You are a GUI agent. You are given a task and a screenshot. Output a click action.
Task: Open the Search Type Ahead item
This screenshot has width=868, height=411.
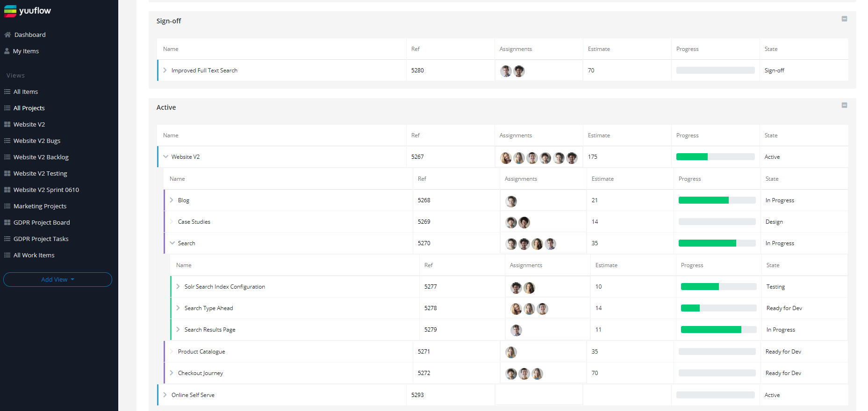[x=208, y=308]
